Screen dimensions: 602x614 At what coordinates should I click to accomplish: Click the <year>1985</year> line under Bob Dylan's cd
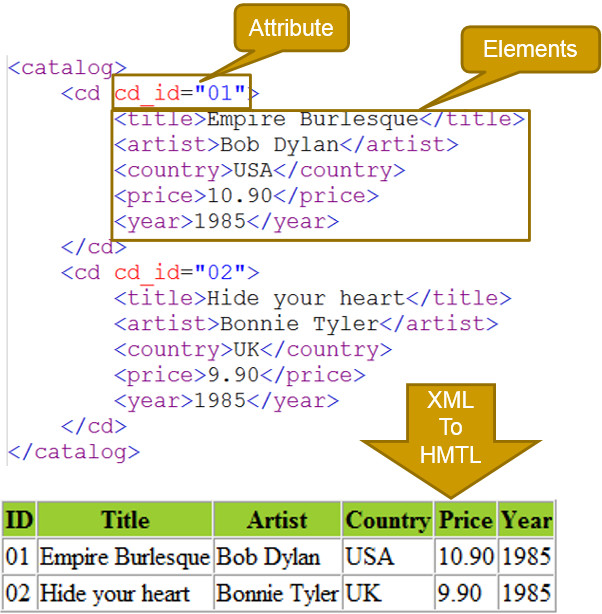[x=226, y=222]
